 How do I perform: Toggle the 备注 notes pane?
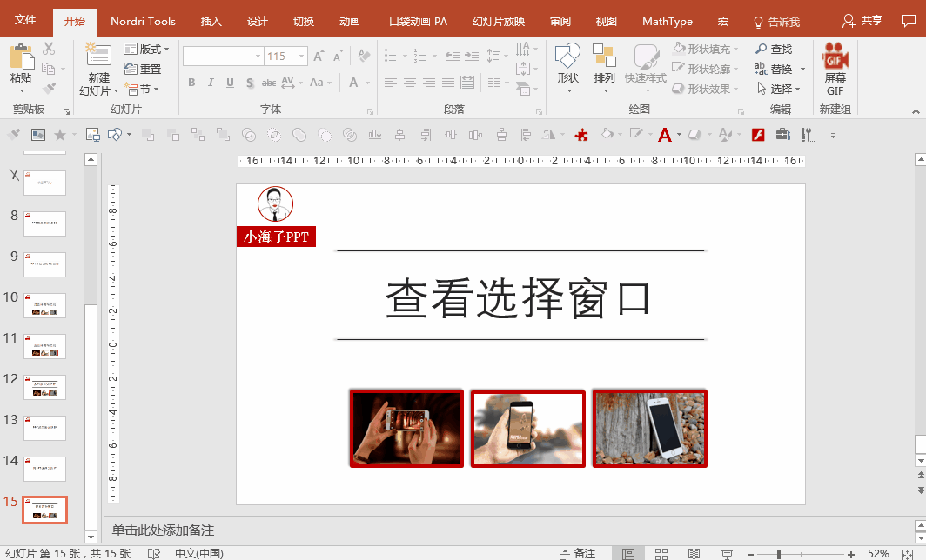pyautogui.click(x=578, y=554)
